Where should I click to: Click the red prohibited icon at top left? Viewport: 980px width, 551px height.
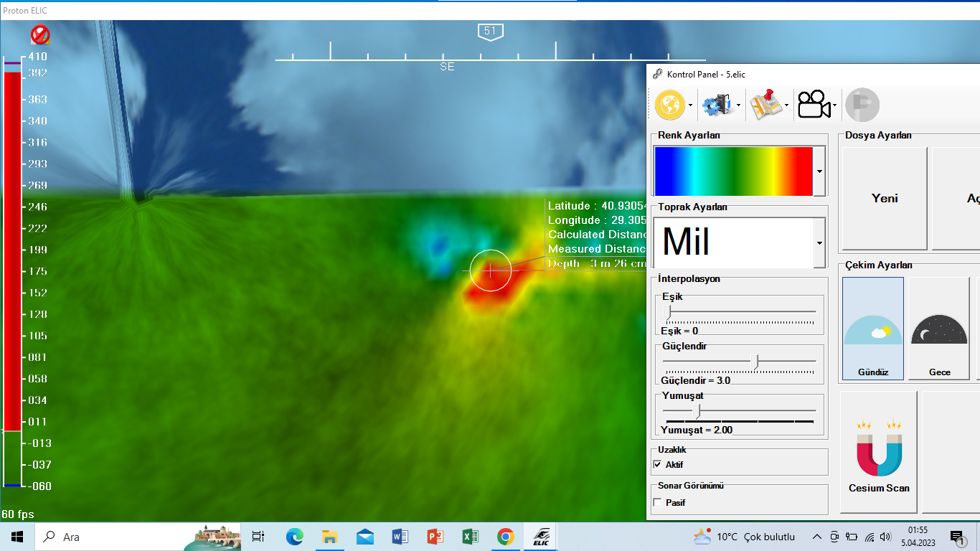tap(40, 34)
